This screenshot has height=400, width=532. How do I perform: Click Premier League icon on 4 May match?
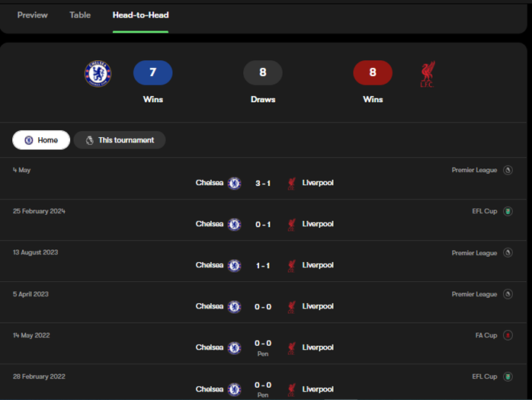click(508, 171)
